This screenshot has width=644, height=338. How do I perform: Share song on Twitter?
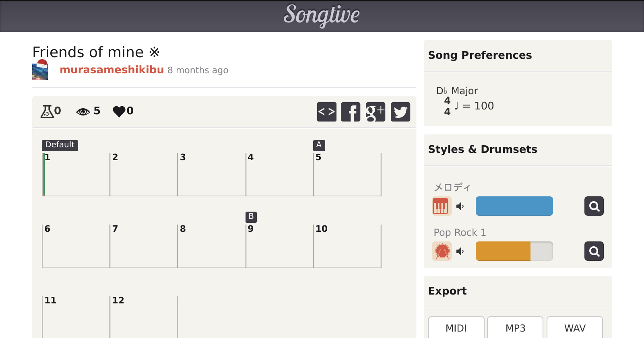[400, 112]
